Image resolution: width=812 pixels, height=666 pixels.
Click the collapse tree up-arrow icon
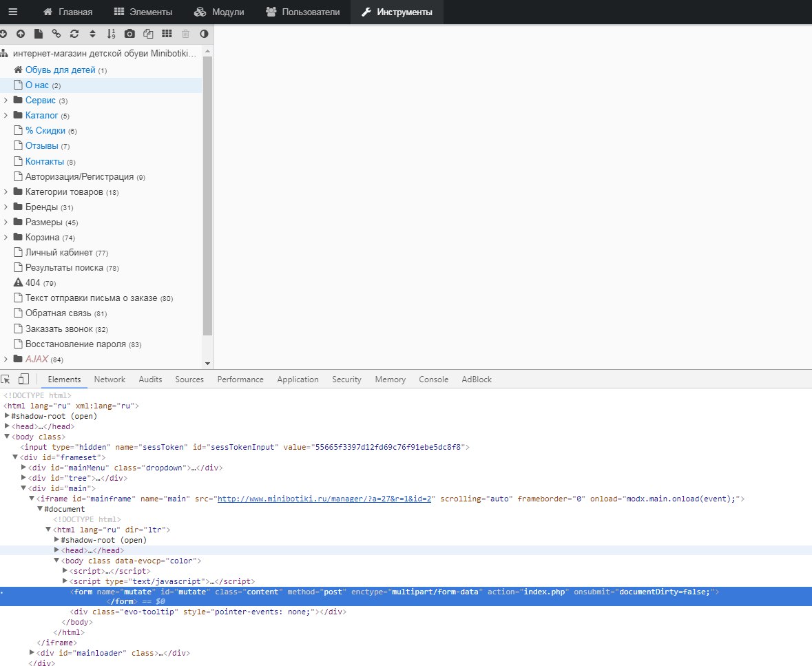[21, 34]
